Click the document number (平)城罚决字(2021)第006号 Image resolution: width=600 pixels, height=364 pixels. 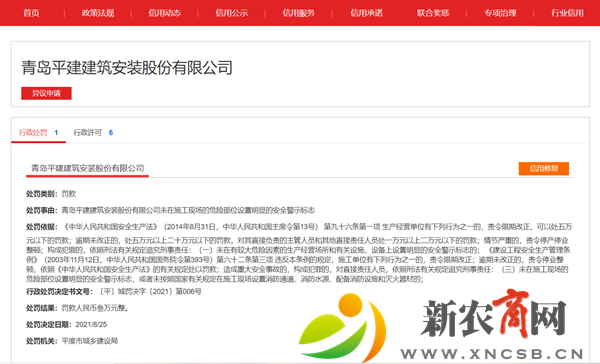(150, 292)
